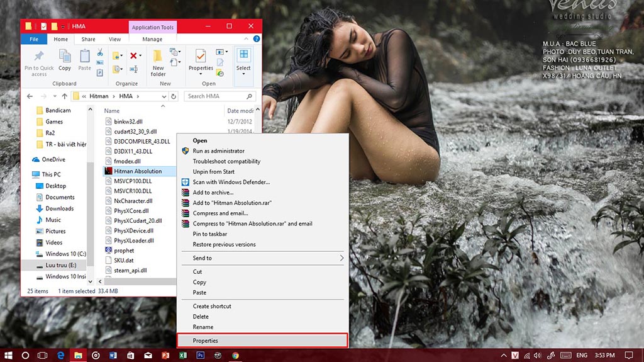Click the Up arrow navigation button
The height and width of the screenshot is (362, 644).
click(x=64, y=96)
